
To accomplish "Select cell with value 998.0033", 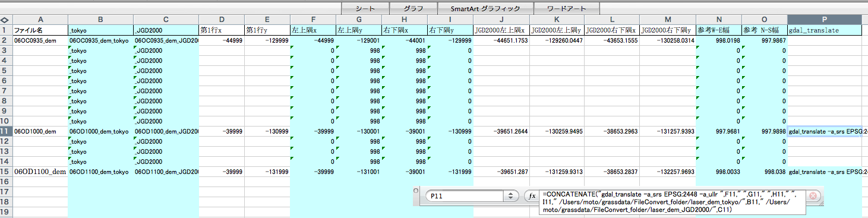I will coord(719,171).
